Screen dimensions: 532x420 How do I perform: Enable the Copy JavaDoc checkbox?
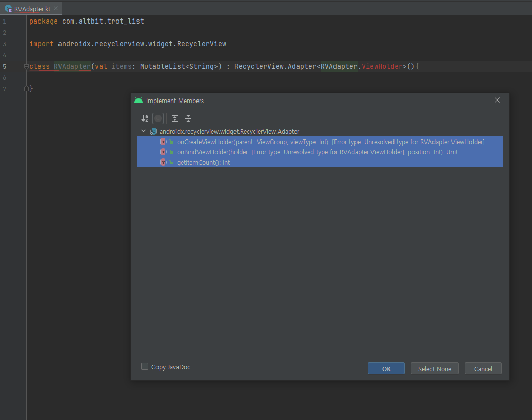145,366
